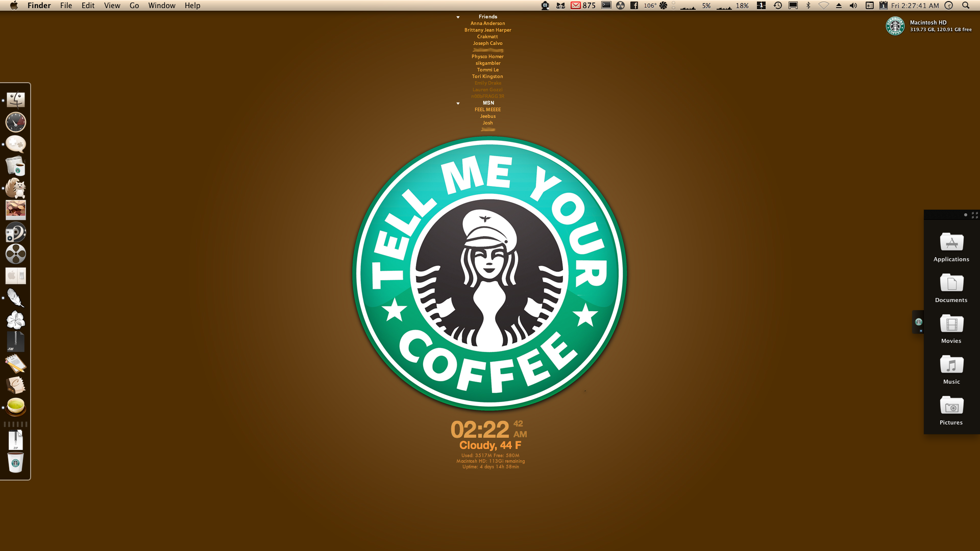The width and height of the screenshot is (980, 551).
Task: Click the eject icon in menu bar
Action: pos(839,6)
